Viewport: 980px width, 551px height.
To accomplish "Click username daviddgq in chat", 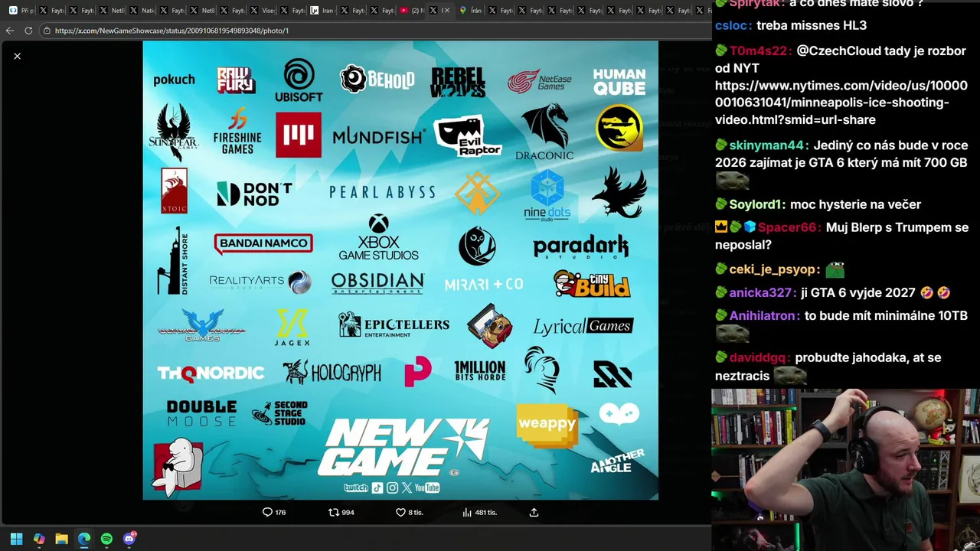I will click(x=759, y=358).
